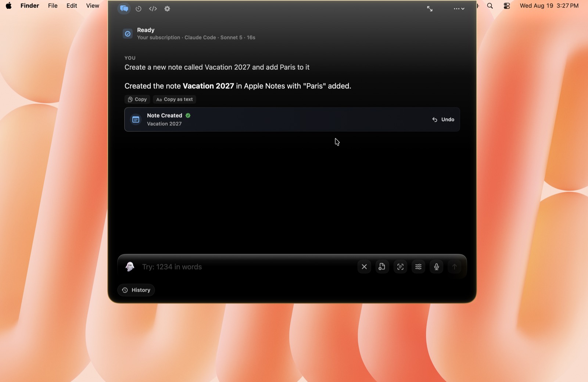Image resolution: width=588 pixels, height=382 pixels.
Task: Click the user message 'Create a new note called Vacation 2027'
Action: pos(217,68)
